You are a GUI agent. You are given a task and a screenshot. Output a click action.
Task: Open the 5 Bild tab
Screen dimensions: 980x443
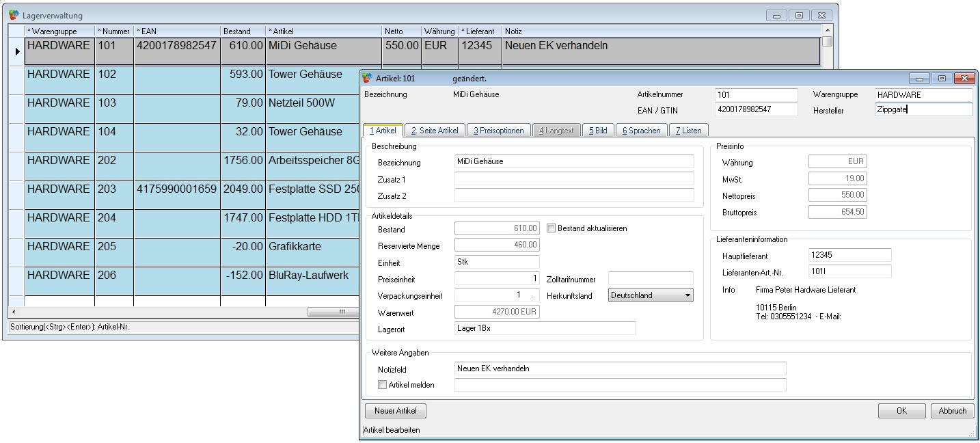point(598,131)
